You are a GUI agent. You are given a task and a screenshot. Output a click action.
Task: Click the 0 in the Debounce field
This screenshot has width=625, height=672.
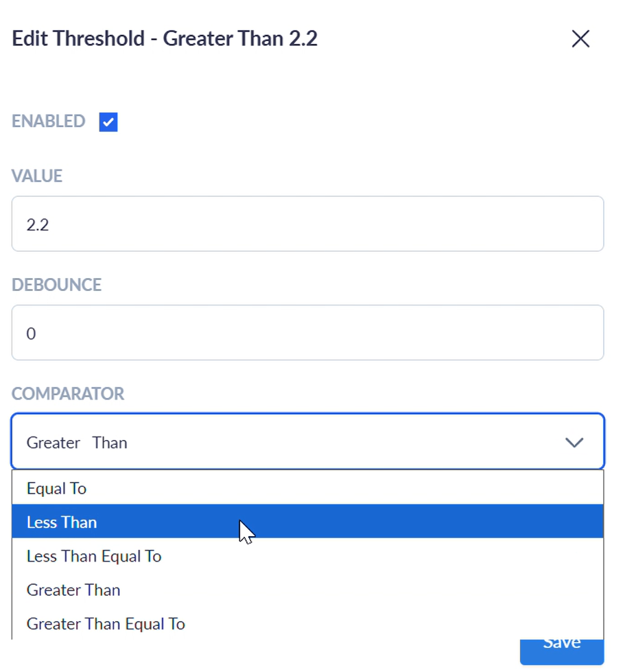31,334
